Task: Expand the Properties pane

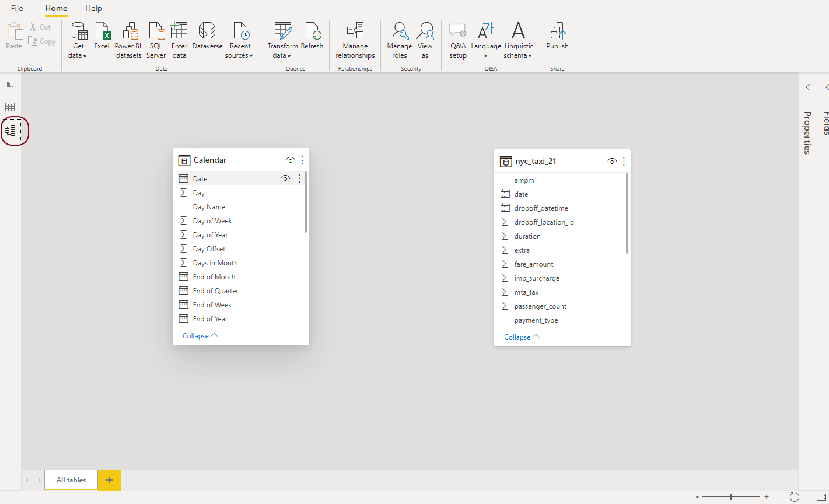Action: (808, 87)
